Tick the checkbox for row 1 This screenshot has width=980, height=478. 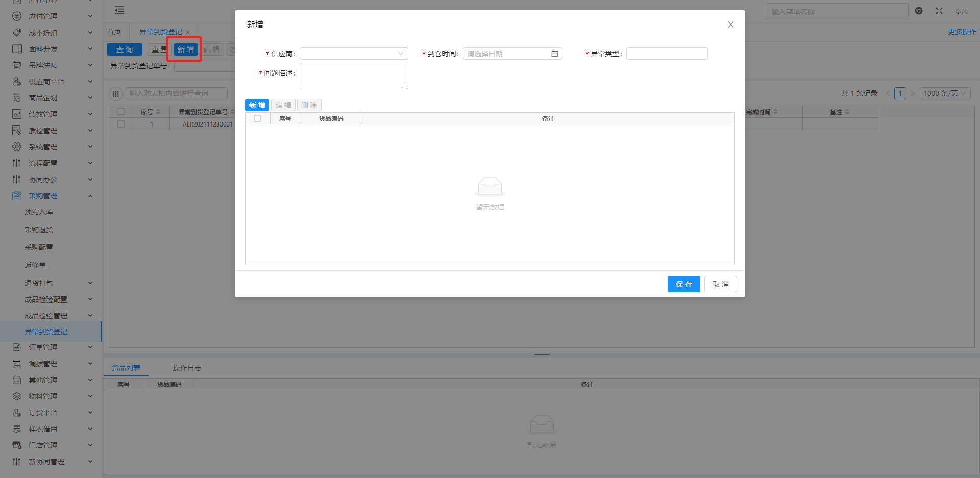click(x=121, y=124)
